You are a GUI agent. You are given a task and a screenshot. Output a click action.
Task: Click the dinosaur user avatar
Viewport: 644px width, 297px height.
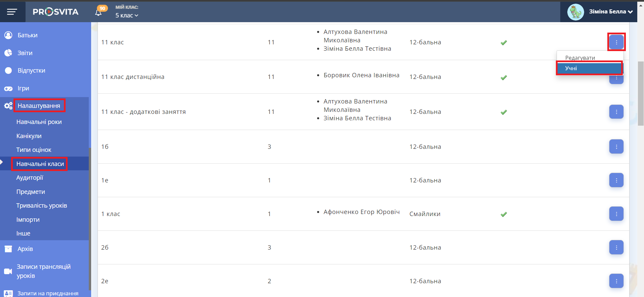pyautogui.click(x=575, y=12)
